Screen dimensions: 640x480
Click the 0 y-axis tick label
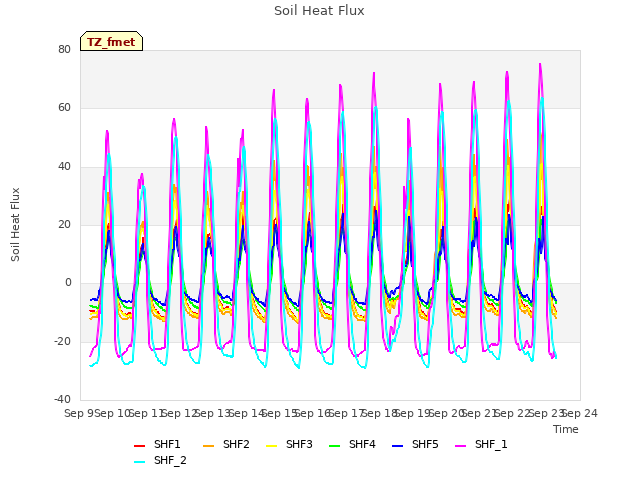tap(68, 283)
